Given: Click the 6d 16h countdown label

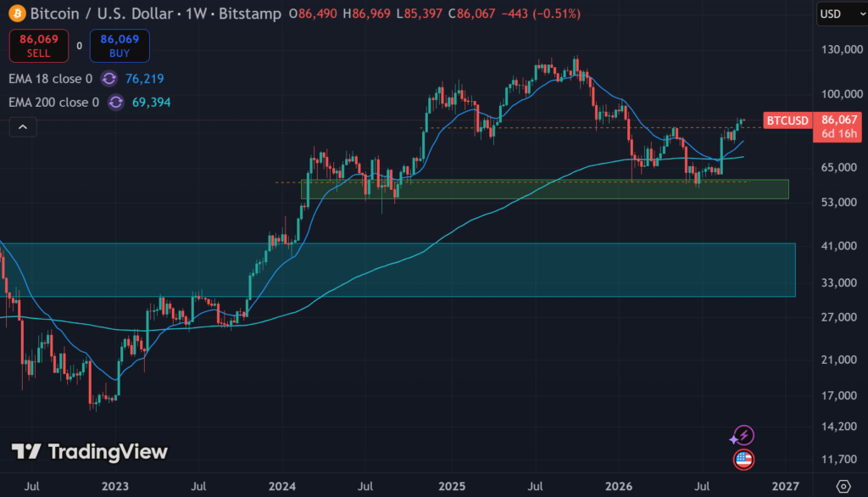Looking at the screenshot, I should point(839,134).
